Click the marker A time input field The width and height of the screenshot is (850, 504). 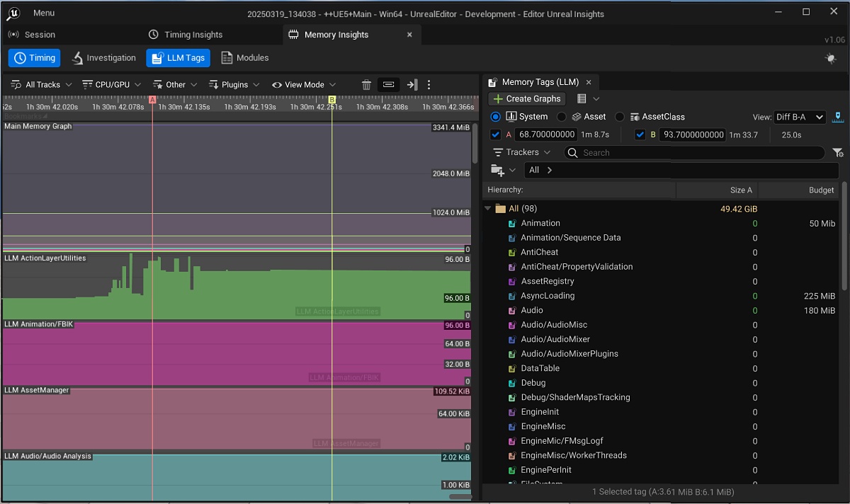(545, 134)
